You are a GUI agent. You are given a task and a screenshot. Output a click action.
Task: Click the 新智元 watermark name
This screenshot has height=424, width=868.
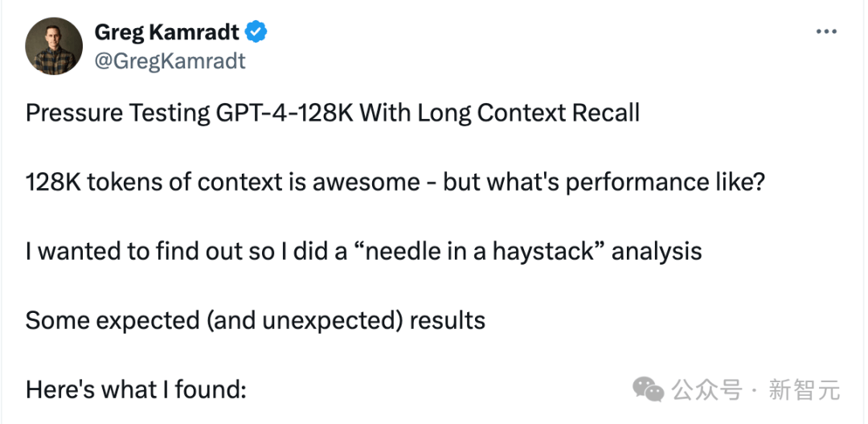[x=804, y=390]
